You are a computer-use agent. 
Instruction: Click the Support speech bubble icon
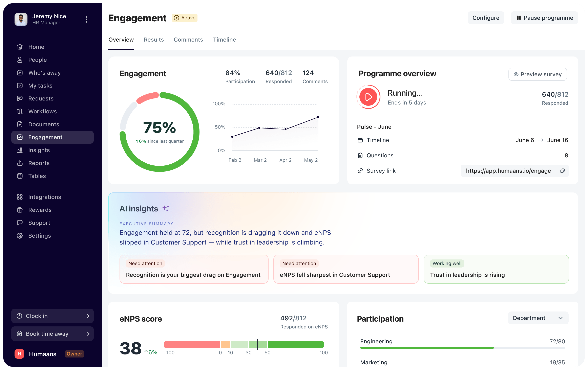[20, 223]
